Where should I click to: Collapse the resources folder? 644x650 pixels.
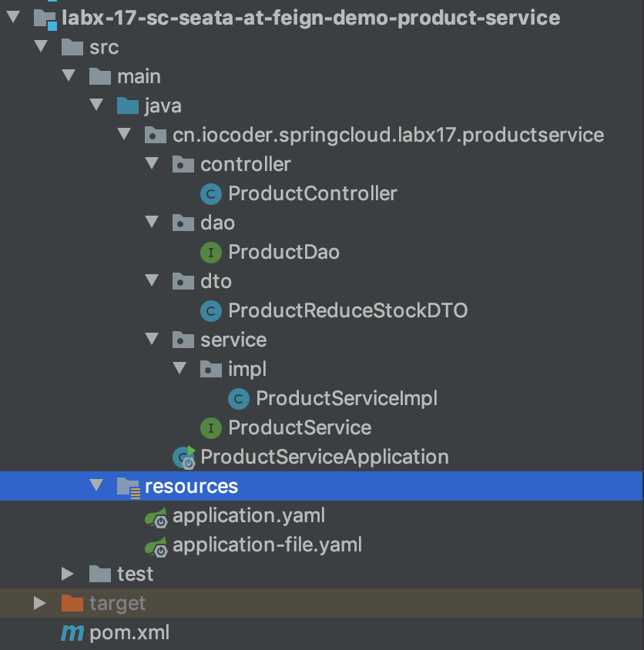[96, 486]
